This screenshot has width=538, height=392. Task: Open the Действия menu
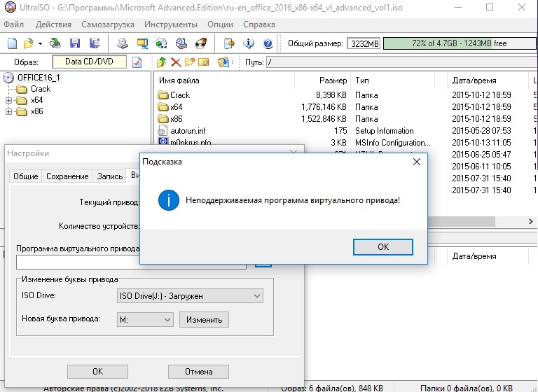[x=53, y=24]
